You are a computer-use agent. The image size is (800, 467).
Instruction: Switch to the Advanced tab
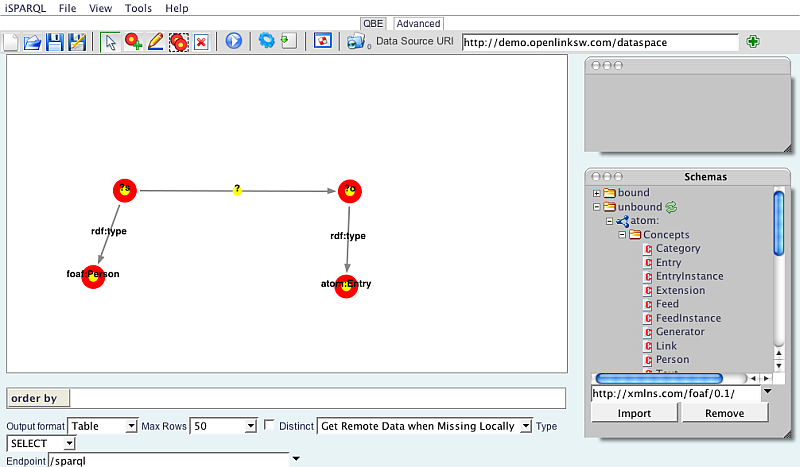coord(418,23)
